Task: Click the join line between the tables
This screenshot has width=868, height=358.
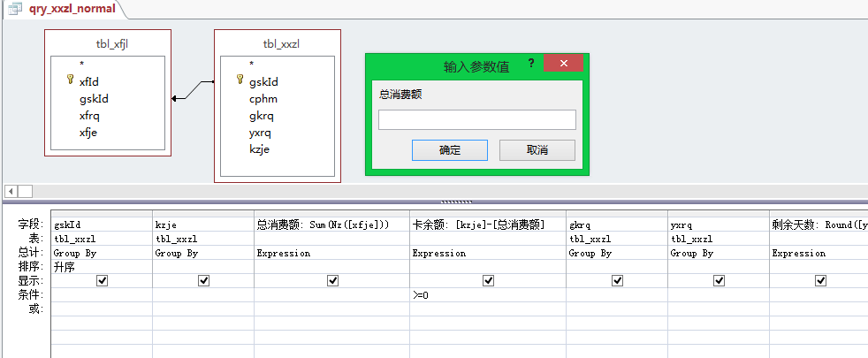Action: (x=193, y=89)
